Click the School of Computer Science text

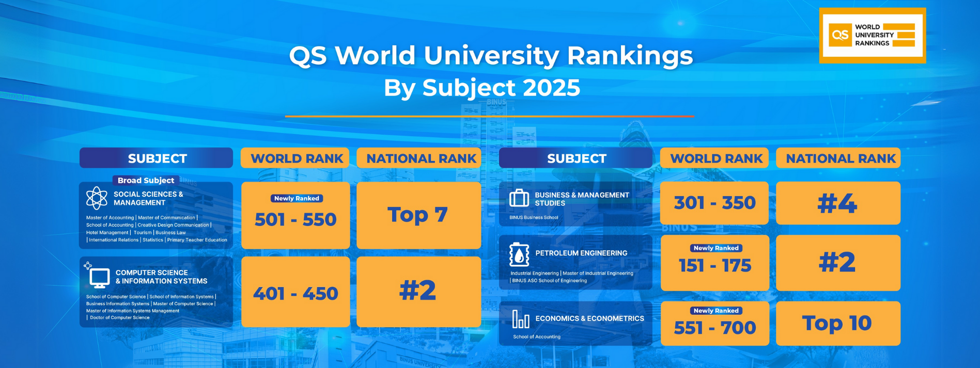(116, 297)
